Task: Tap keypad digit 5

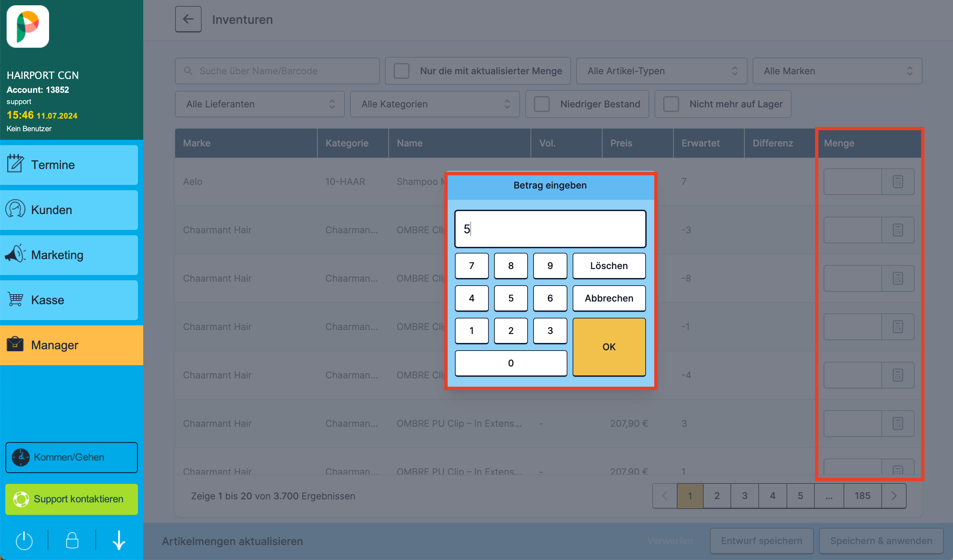Action: point(511,298)
